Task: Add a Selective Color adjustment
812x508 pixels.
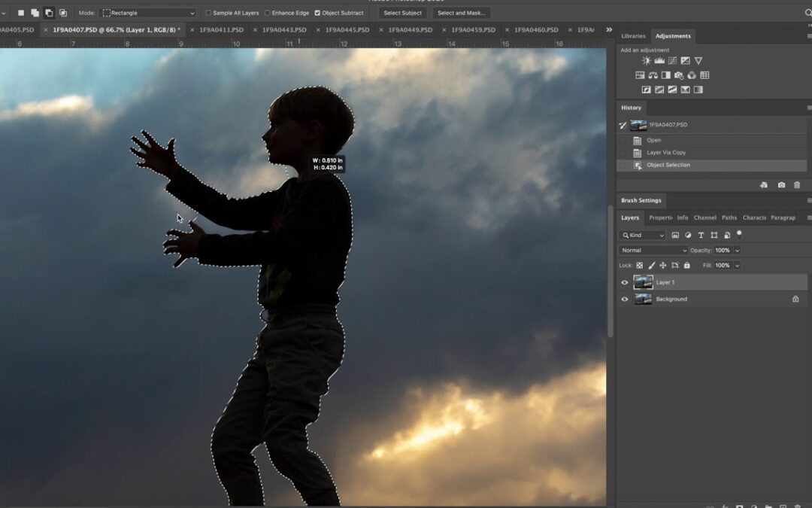Action: point(685,90)
